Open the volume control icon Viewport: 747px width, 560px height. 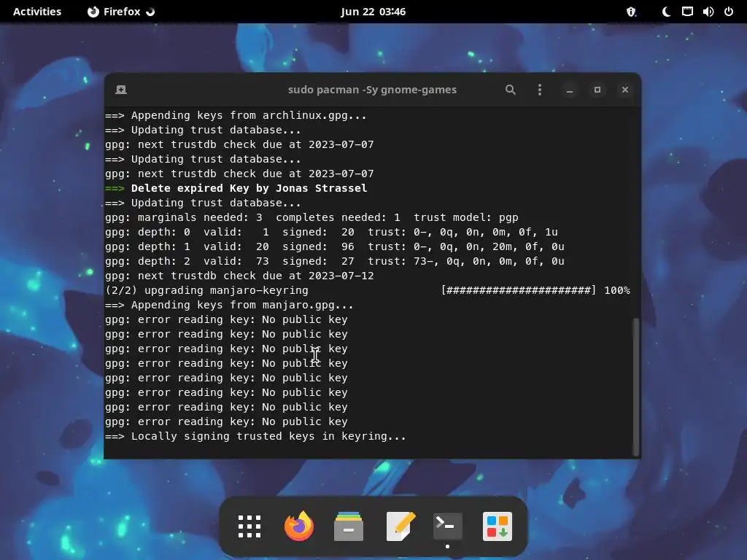click(x=708, y=12)
